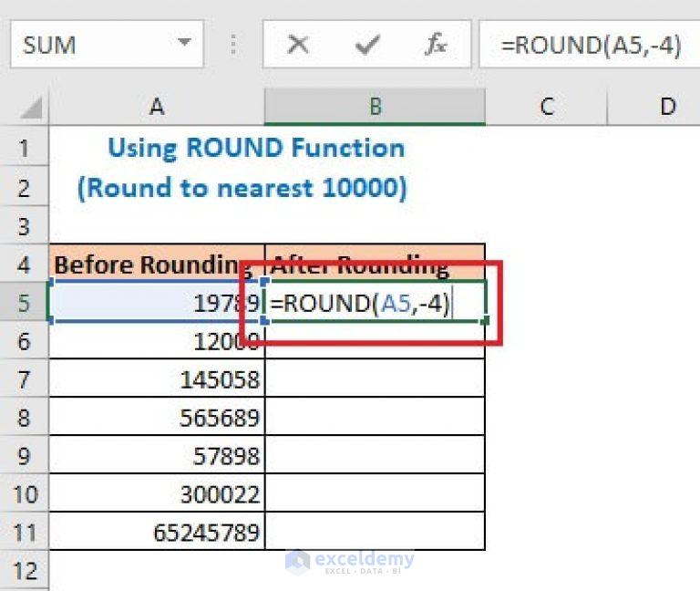700x591 pixels.
Task: Click cell containing 300022
Action: tap(157, 493)
